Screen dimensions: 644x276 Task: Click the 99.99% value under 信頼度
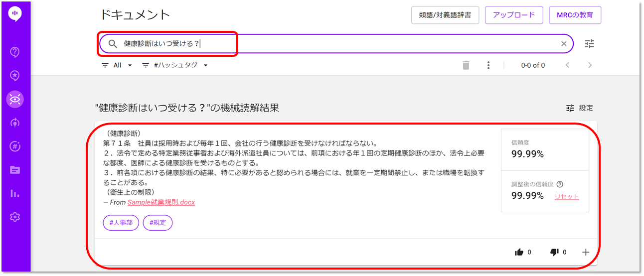click(x=527, y=154)
